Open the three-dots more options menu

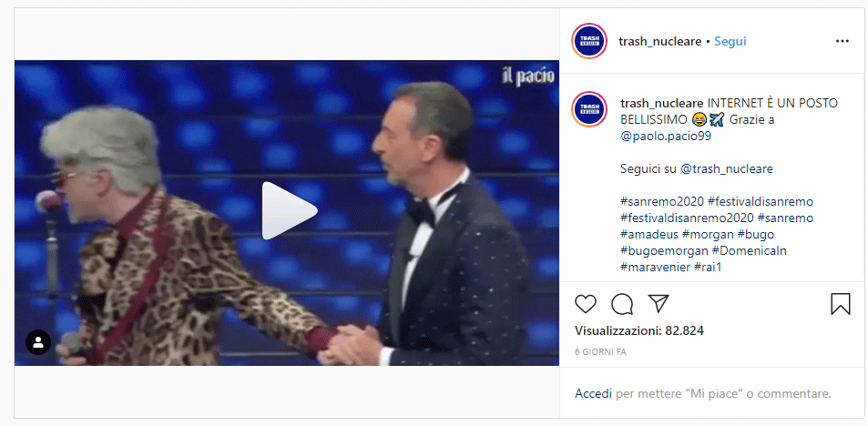pos(842,42)
